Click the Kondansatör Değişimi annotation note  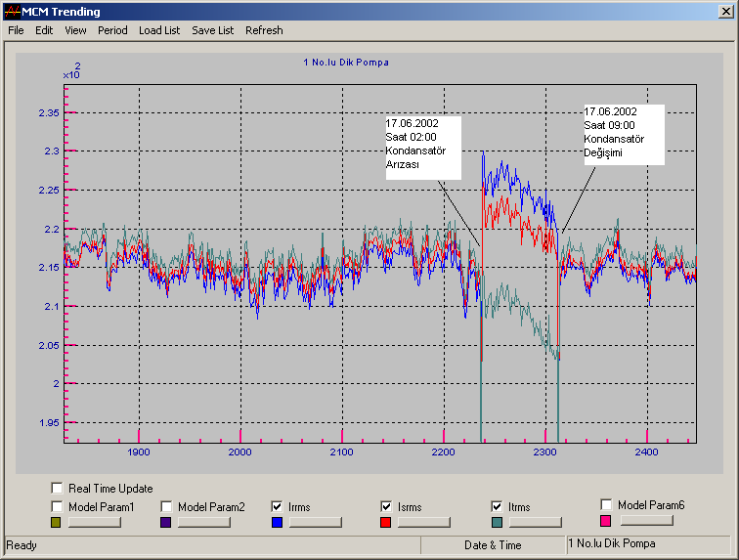(x=624, y=133)
